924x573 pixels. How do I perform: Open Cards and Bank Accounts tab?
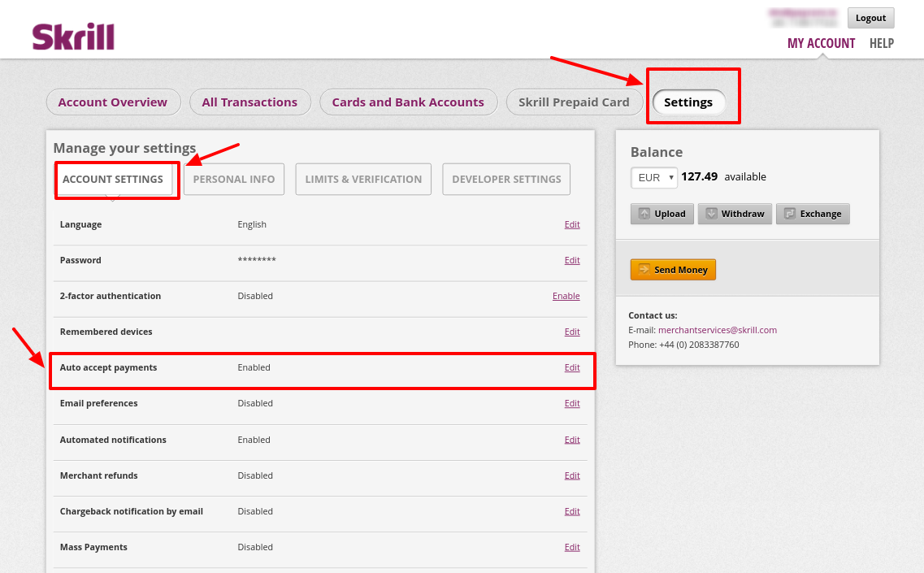[408, 102]
